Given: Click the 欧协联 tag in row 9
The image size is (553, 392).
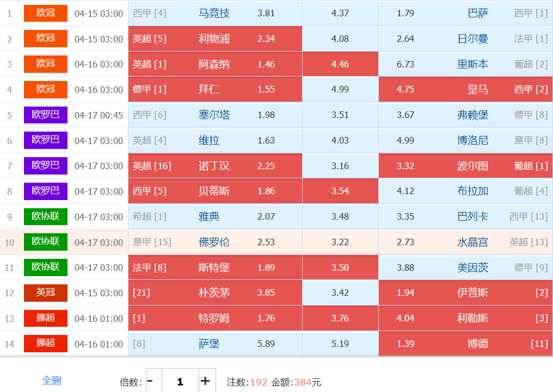Looking at the screenshot, I should [46, 216].
